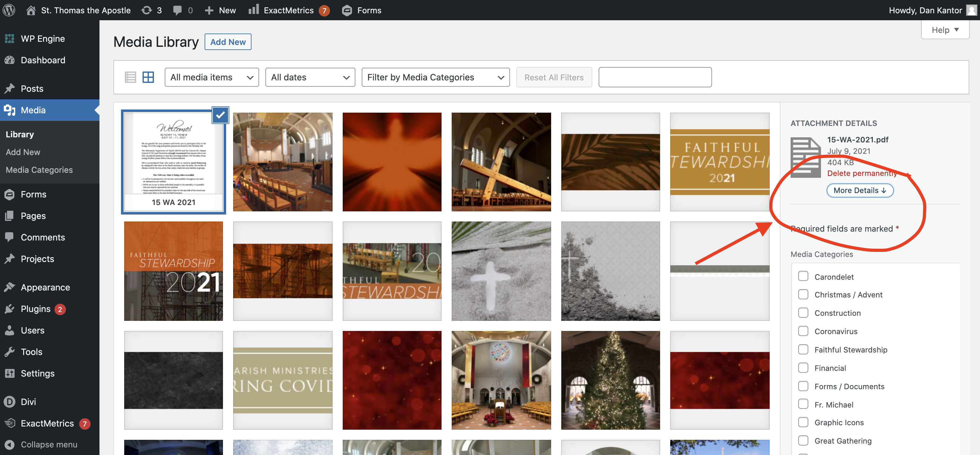The height and width of the screenshot is (455, 980).
Task: Click the Dashboard gauge icon
Action: pyautogui.click(x=10, y=60)
